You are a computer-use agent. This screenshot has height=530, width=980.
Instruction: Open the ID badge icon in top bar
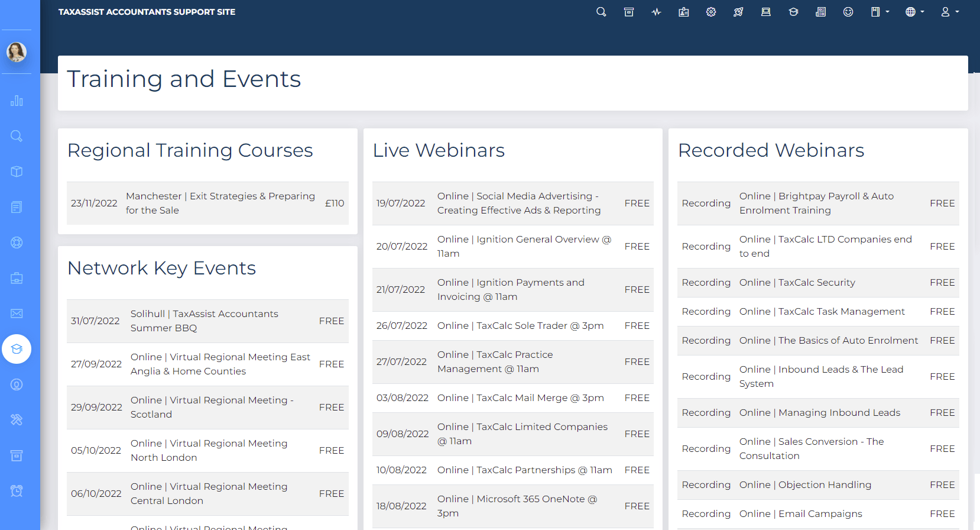(684, 12)
